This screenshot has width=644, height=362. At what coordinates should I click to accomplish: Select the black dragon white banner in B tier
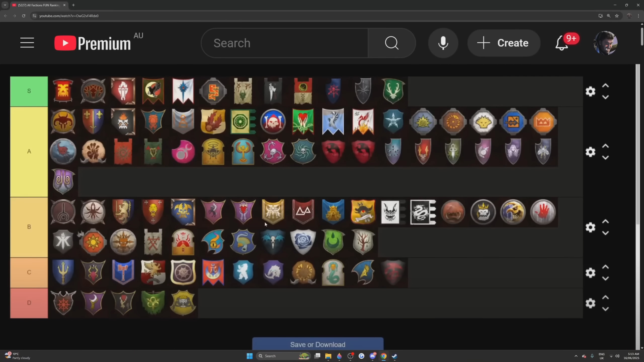(423, 212)
